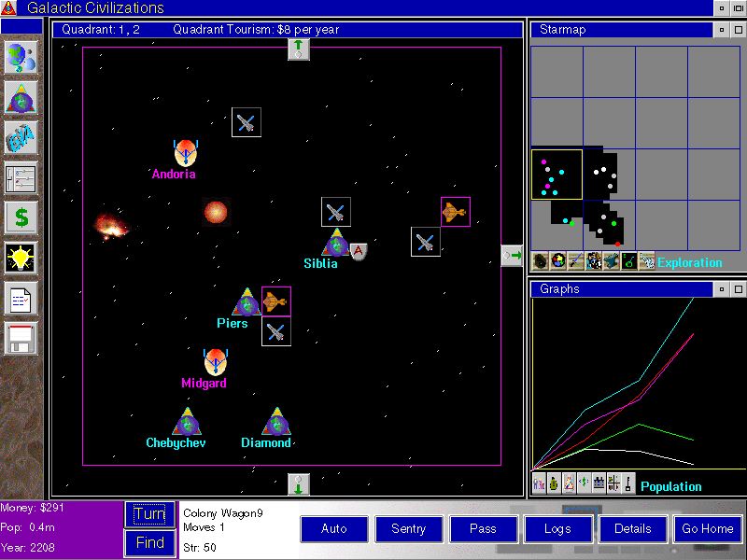The height and width of the screenshot is (560, 747).
Task: Select the Chebychev colony
Action: pos(188,422)
